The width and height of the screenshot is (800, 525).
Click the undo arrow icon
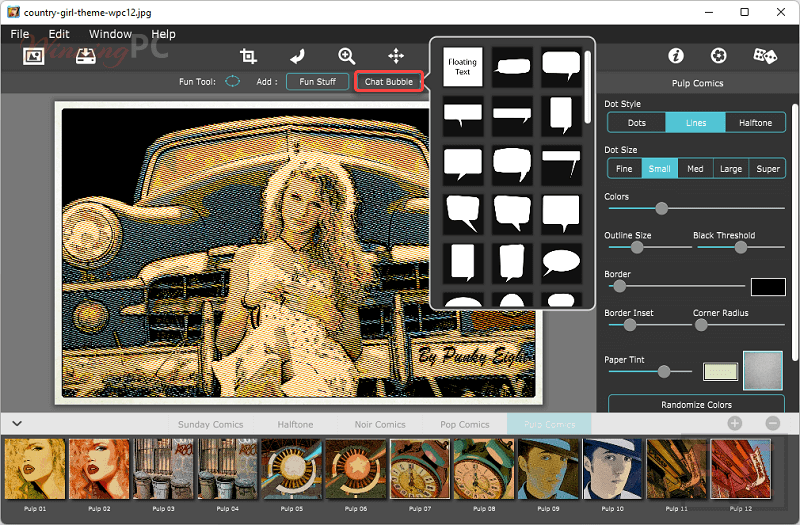coord(298,56)
